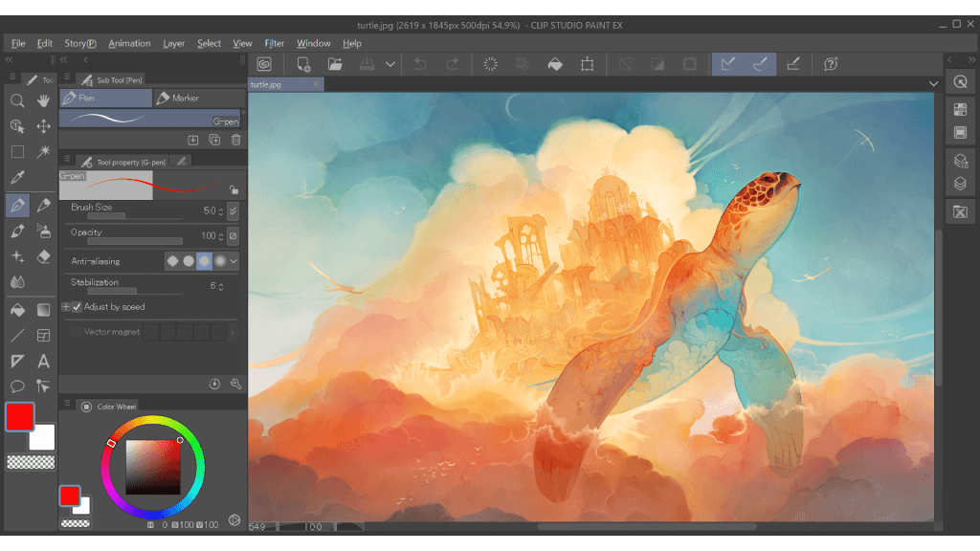Image resolution: width=980 pixels, height=551 pixels.
Task: Toggle the G-pen tool property lock
Action: point(234,190)
